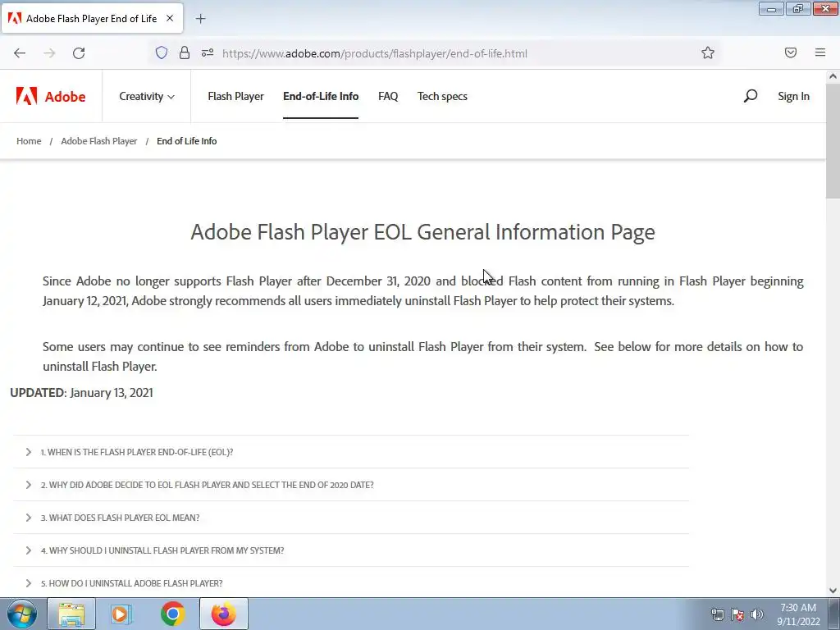Go to Home breadcrumb link
The width and height of the screenshot is (840, 630).
pyautogui.click(x=29, y=141)
